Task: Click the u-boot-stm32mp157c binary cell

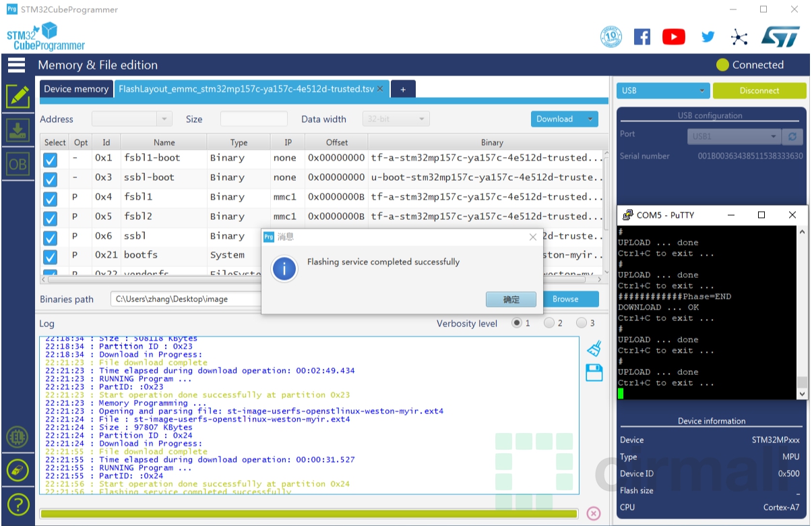Action: (487, 177)
